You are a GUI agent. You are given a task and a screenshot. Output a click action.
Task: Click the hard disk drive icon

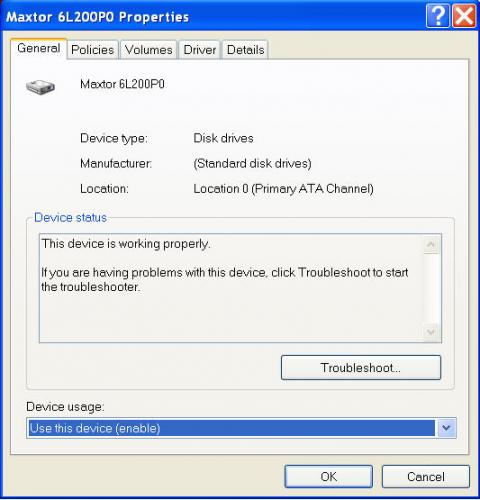40,87
